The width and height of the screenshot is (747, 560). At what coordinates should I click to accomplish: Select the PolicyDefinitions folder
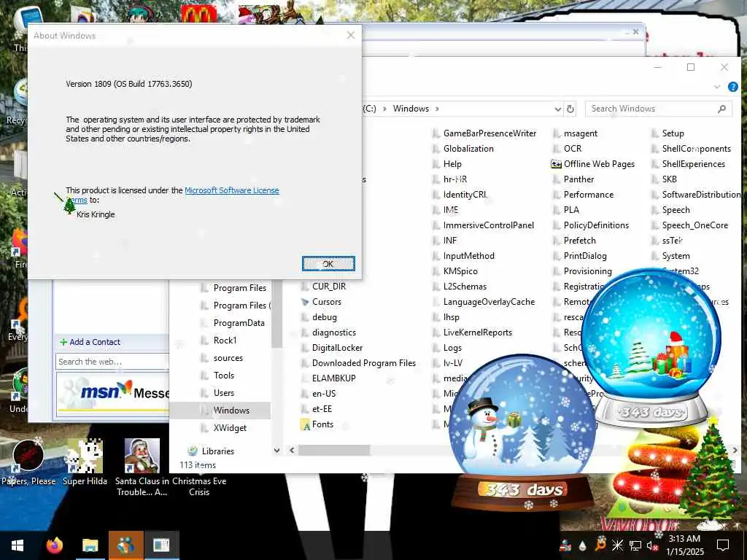point(596,225)
